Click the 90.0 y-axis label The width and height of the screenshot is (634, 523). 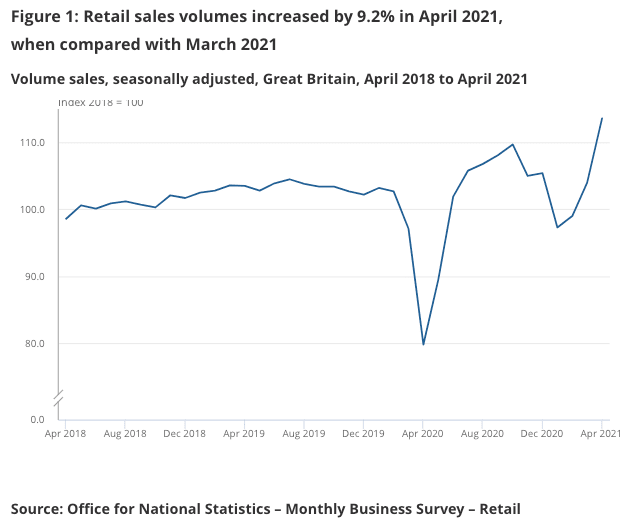coord(35,277)
